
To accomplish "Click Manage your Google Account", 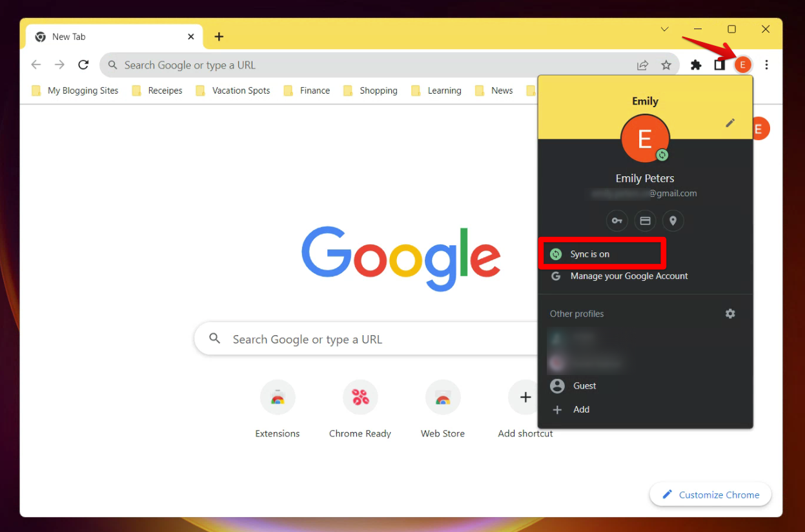I will pyautogui.click(x=645, y=276).
